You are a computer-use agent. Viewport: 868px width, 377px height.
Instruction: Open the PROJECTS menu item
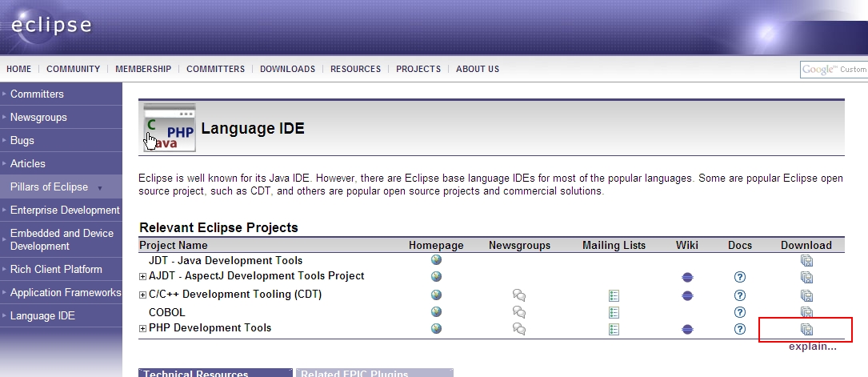(x=418, y=69)
